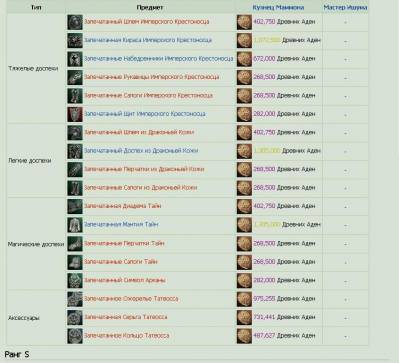Open Запечатанное Ожерелье Татеосса link

pos(131,299)
